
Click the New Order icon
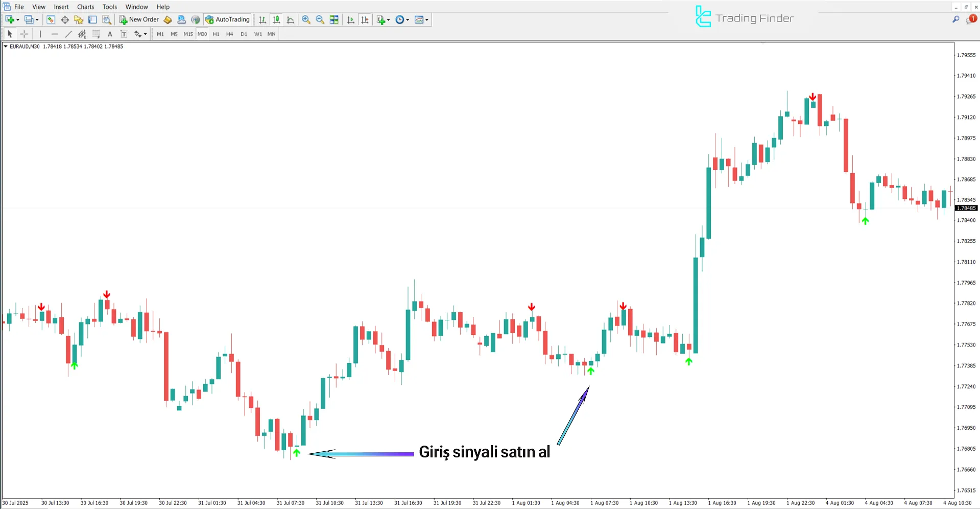tap(123, 19)
